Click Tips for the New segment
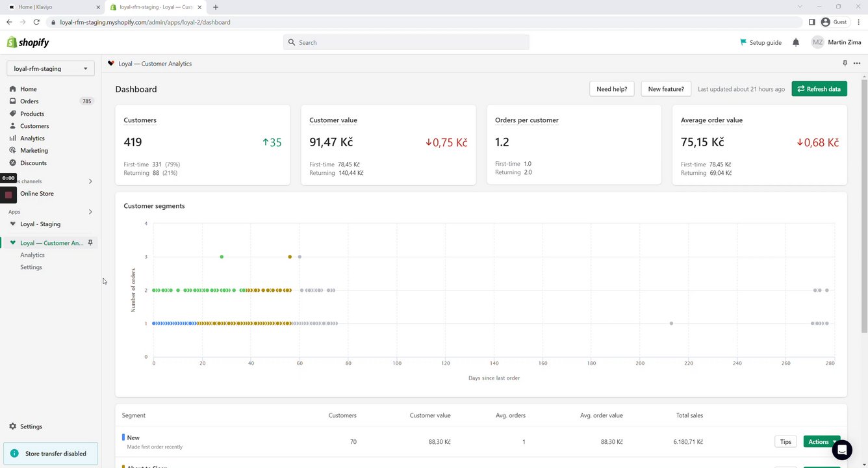868x468 pixels. (x=785, y=442)
